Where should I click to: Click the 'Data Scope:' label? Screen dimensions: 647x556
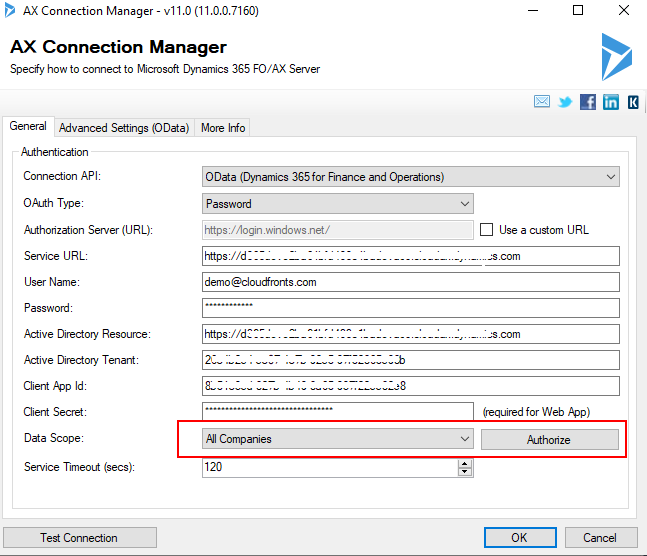(x=54, y=438)
